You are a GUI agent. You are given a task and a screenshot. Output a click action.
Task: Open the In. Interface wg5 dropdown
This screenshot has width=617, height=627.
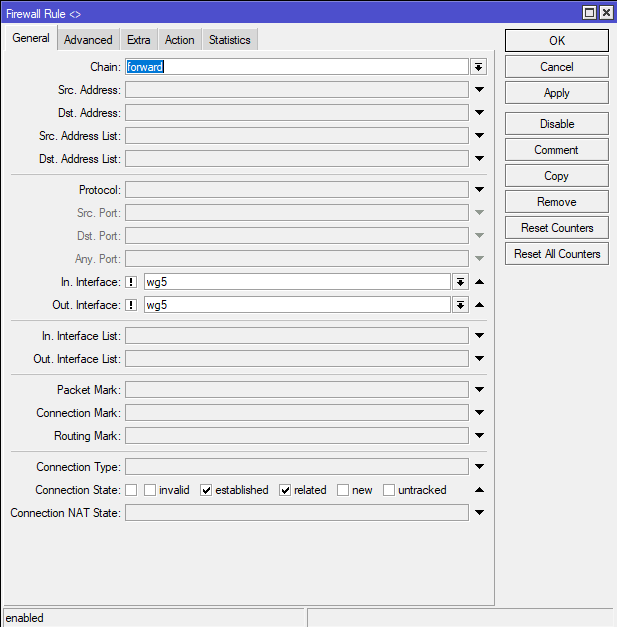point(460,282)
